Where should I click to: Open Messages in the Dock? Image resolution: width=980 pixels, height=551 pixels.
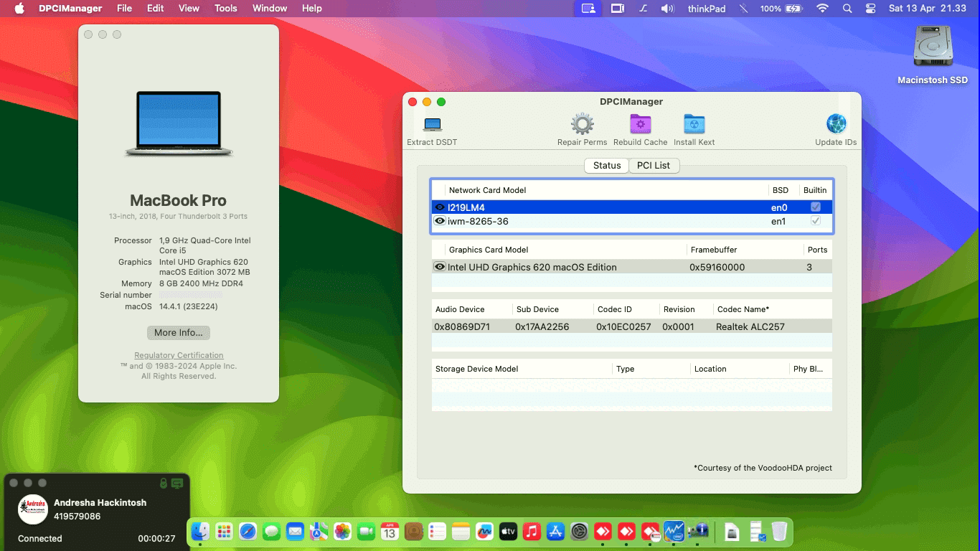point(272,532)
